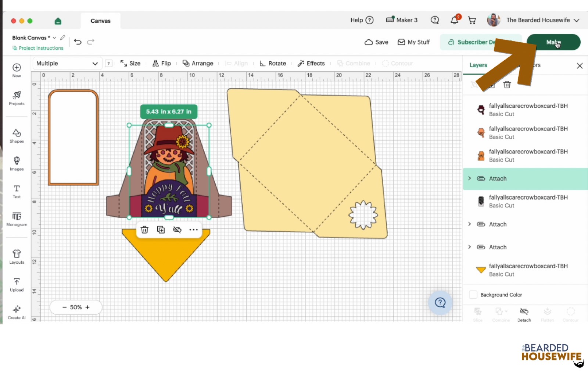Select the Canvas tab
This screenshot has height=374, width=588.
click(101, 21)
